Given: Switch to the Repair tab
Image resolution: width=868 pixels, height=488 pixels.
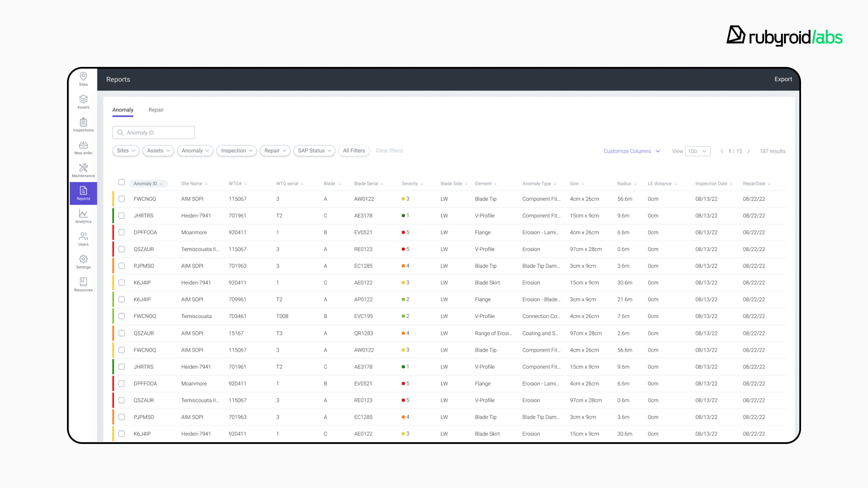Looking at the screenshot, I should pyautogui.click(x=156, y=110).
